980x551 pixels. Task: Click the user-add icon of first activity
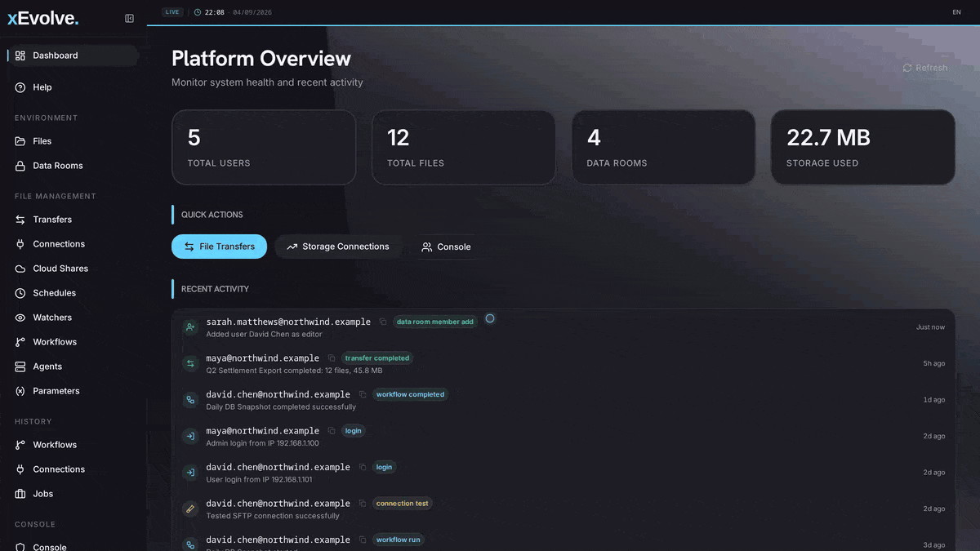(190, 327)
